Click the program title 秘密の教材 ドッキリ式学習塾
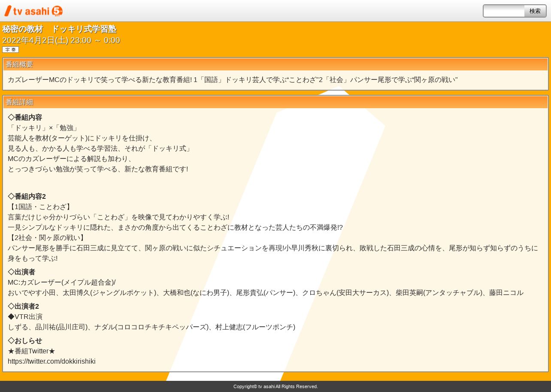This screenshot has width=551, height=392. point(59,29)
